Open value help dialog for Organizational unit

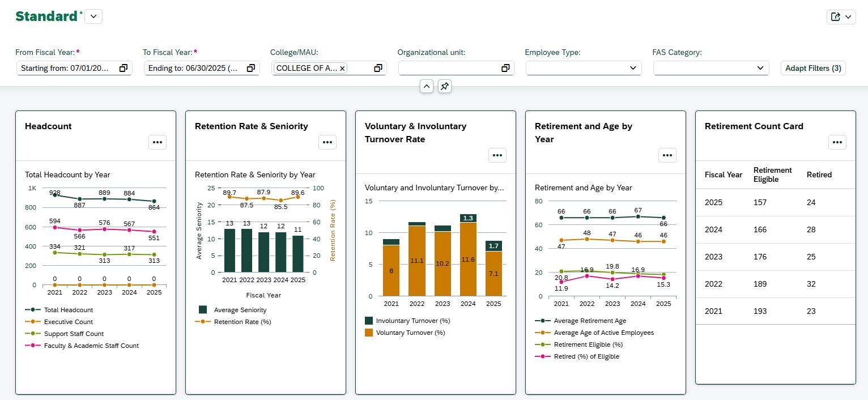coord(505,68)
